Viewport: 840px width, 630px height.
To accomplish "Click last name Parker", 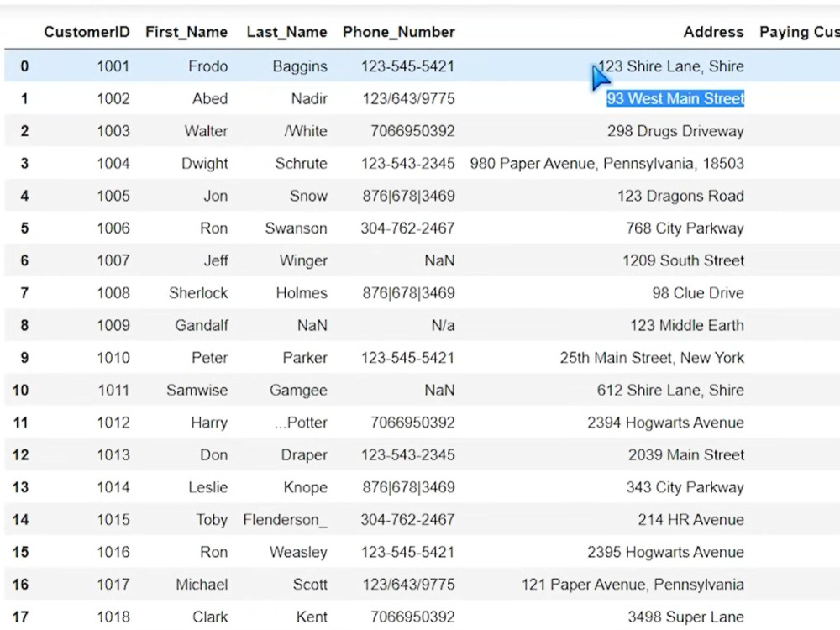I will (x=305, y=358).
